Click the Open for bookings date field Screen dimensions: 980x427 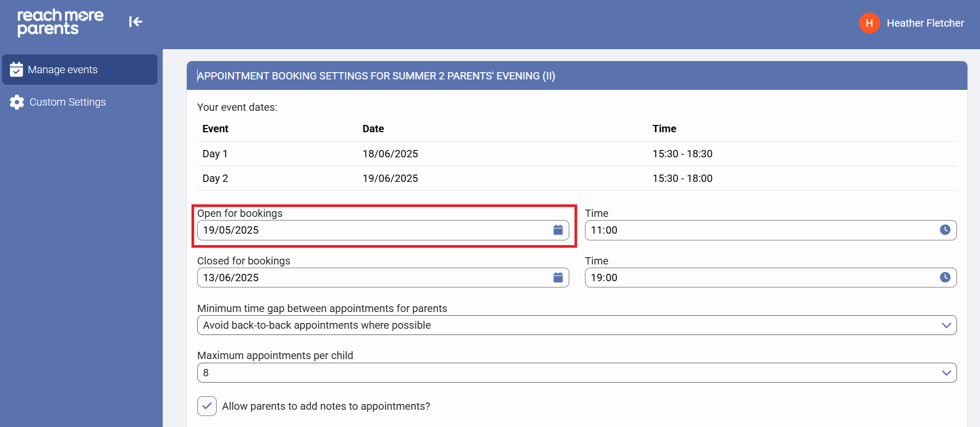(x=371, y=230)
